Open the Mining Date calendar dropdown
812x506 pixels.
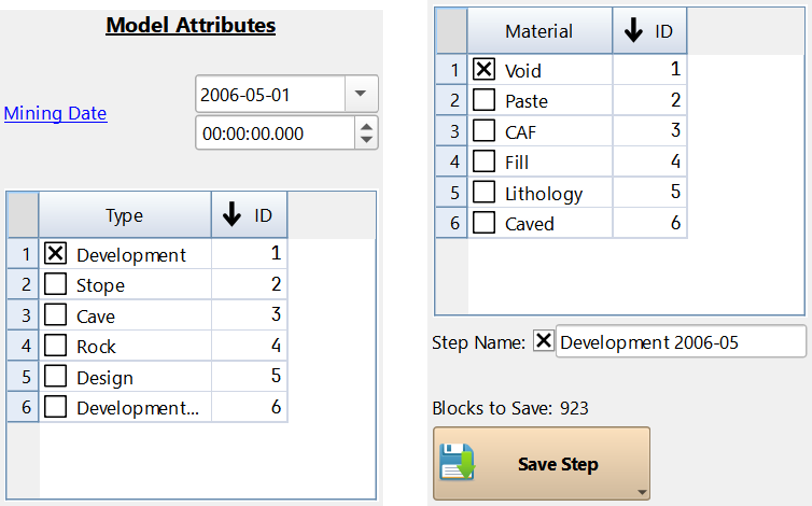(x=361, y=93)
